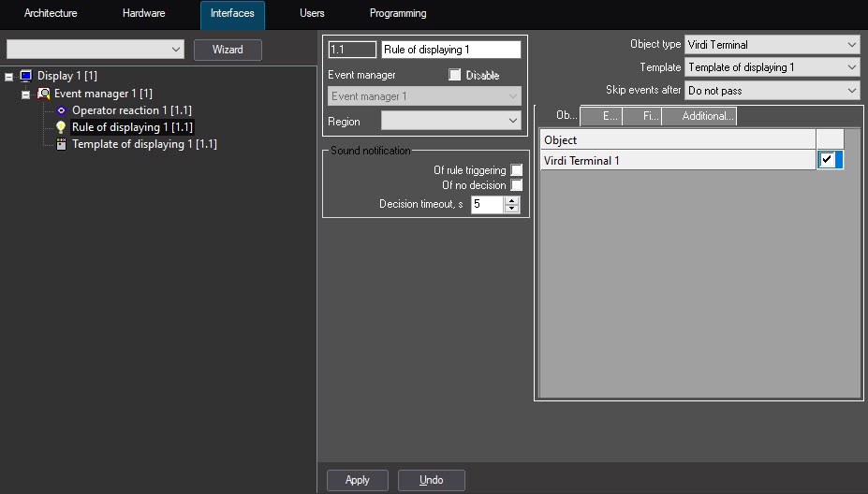Screen dimensions: 868x494
Task: Click the Rule of displaying 1 name field
Action: pos(450,50)
